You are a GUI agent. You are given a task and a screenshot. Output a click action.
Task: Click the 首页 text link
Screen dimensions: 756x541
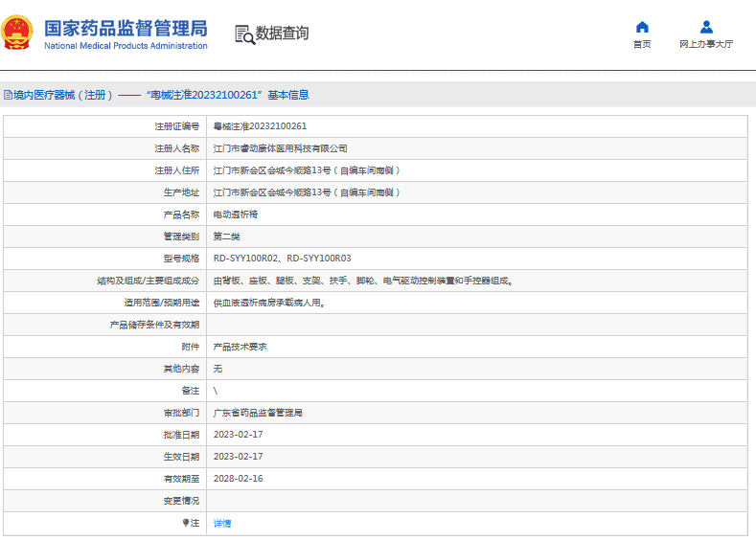[642, 44]
